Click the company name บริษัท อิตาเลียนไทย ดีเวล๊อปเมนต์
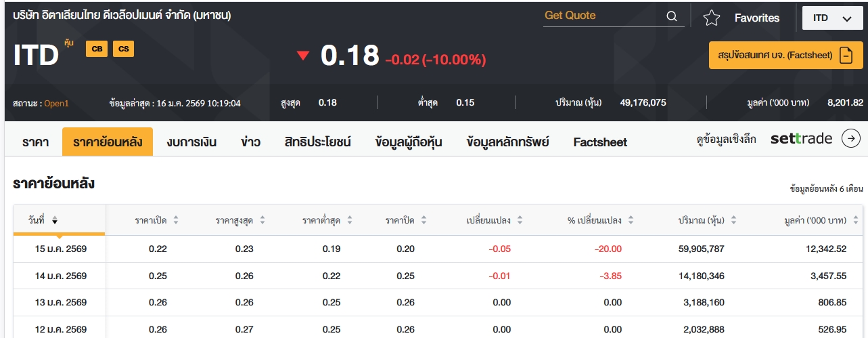 click(x=122, y=15)
